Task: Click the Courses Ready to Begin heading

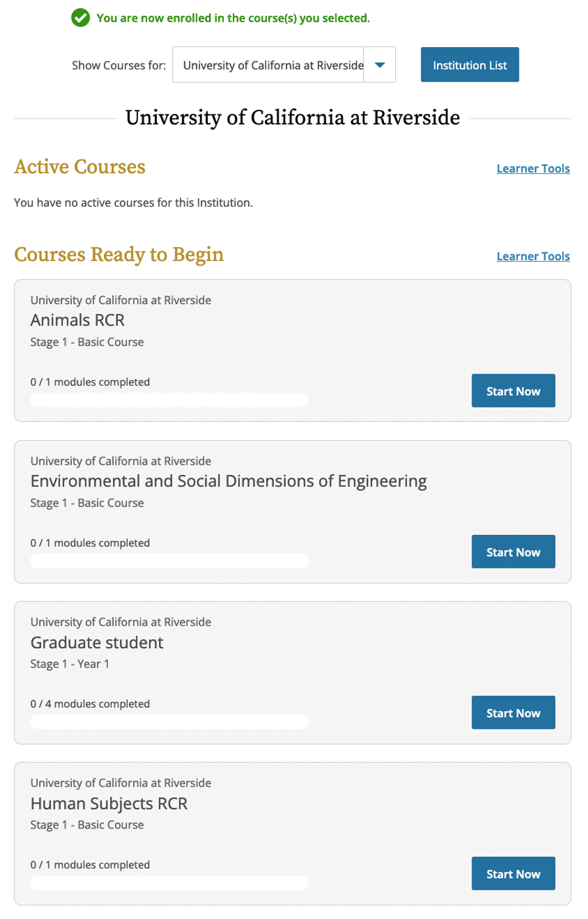Action: pos(119,254)
